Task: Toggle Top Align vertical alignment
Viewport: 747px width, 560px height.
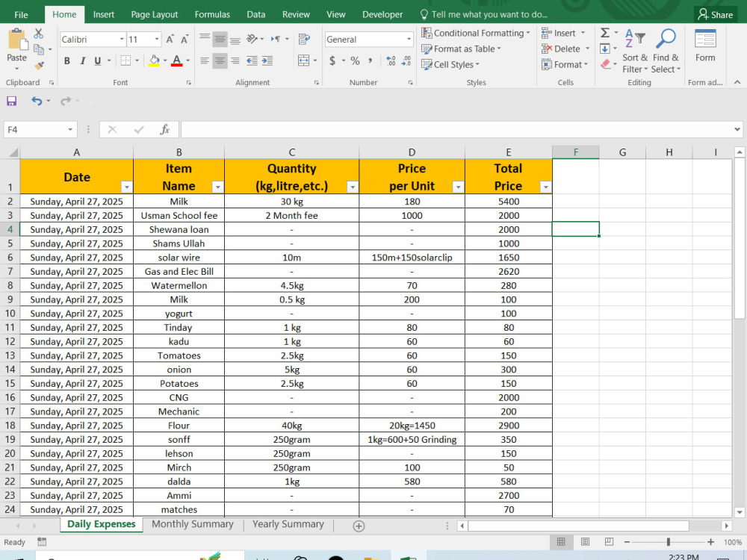Action: (x=205, y=38)
